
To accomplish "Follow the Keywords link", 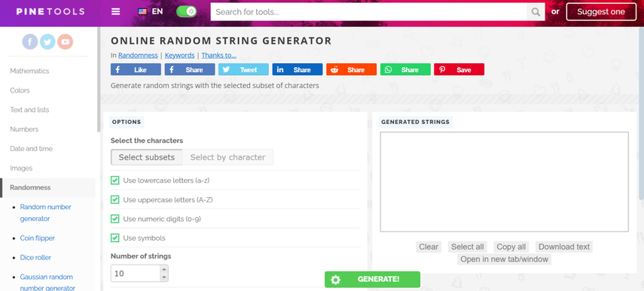I will pyautogui.click(x=179, y=56).
